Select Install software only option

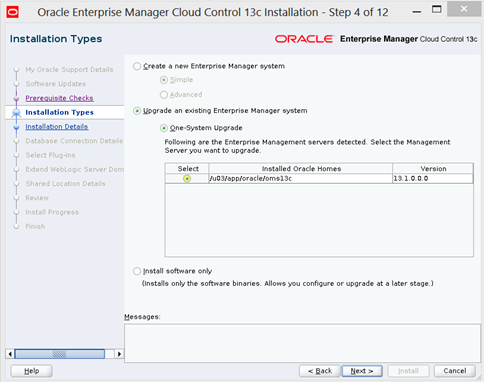pos(137,271)
